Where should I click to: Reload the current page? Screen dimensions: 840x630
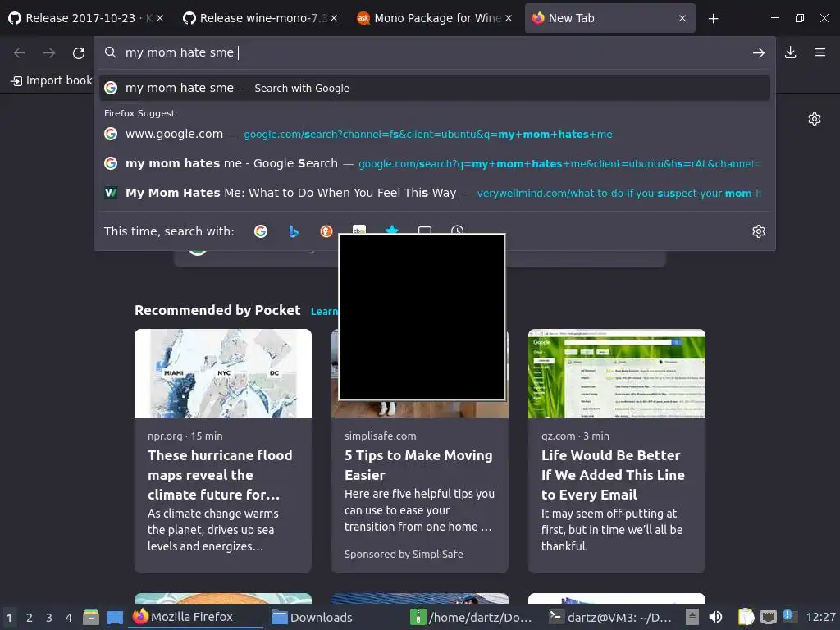tap(79, 52)
